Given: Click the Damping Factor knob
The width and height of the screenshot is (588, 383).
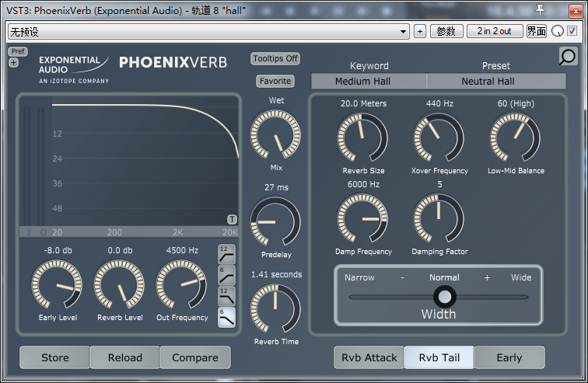Looking at the screenshot, I should [439, 218].
